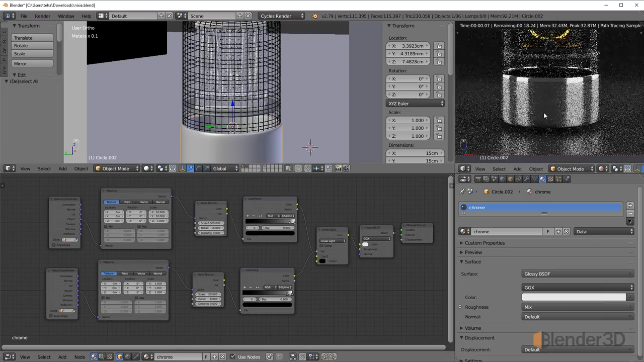Toggle lock on Scale X
The image size is (644, 362).
tap(439, 121)
